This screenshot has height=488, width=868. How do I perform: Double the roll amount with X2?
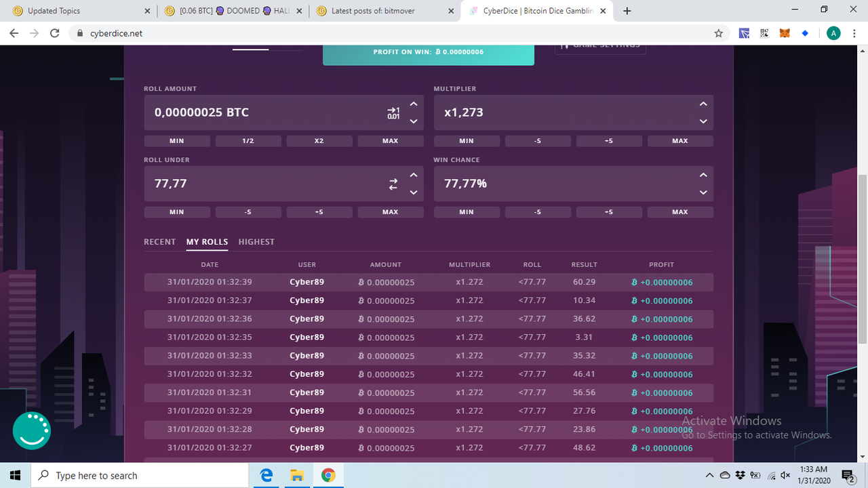[319, 141]
